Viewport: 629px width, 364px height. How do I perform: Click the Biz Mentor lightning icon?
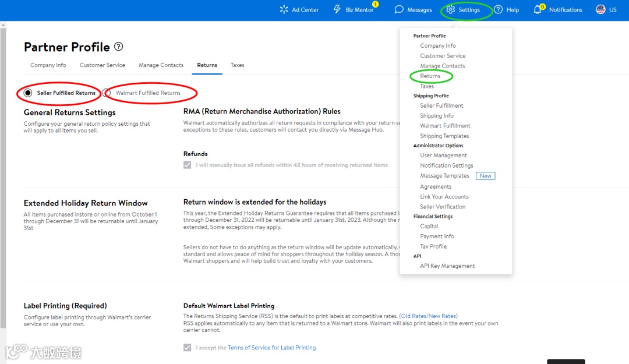click(x=337, y=9)
